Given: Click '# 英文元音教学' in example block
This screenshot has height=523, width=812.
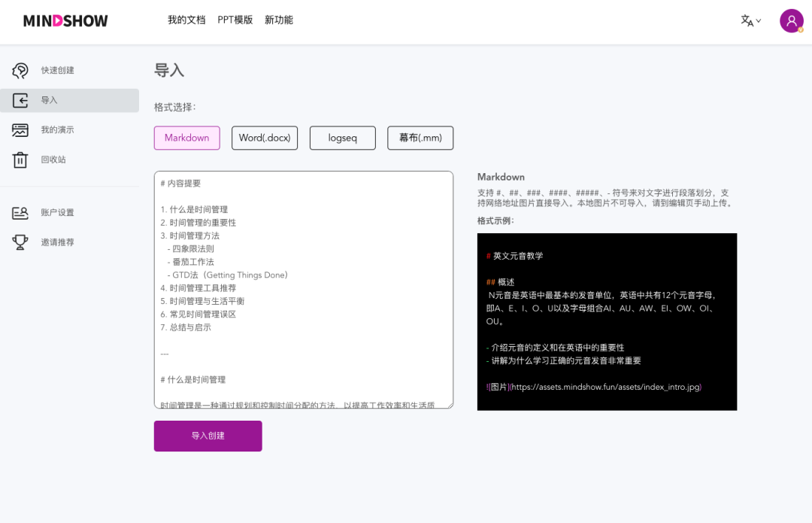Looking at the screenshot, I should point(515,256).
